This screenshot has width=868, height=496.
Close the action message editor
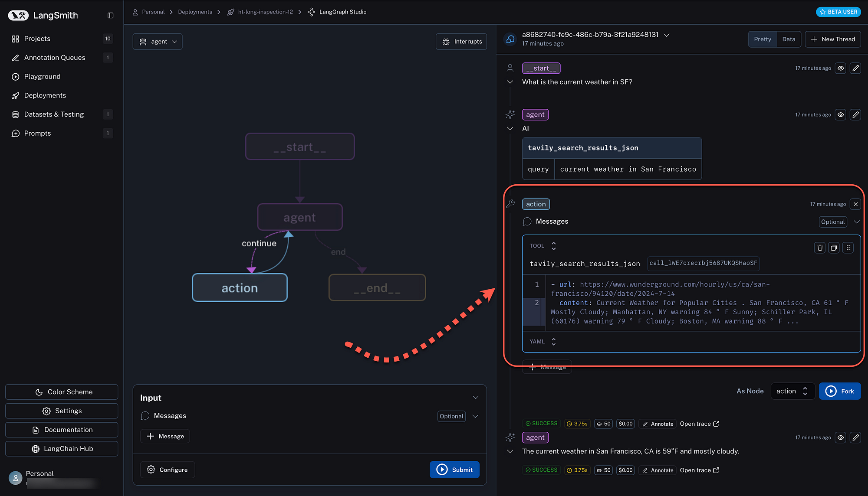click(x=855, y=204)
